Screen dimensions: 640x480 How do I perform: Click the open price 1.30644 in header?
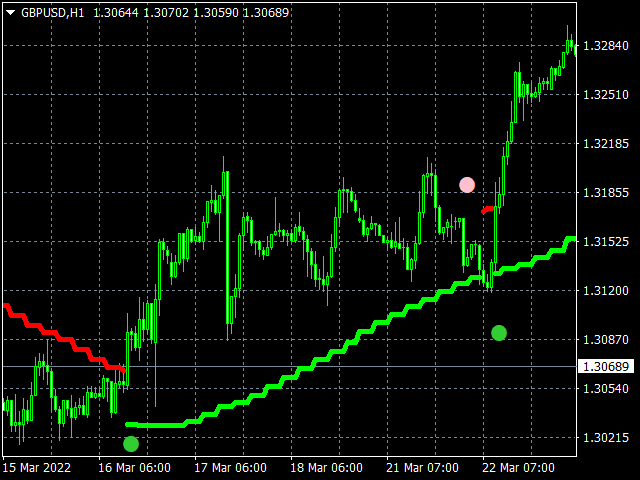(116, 13)
